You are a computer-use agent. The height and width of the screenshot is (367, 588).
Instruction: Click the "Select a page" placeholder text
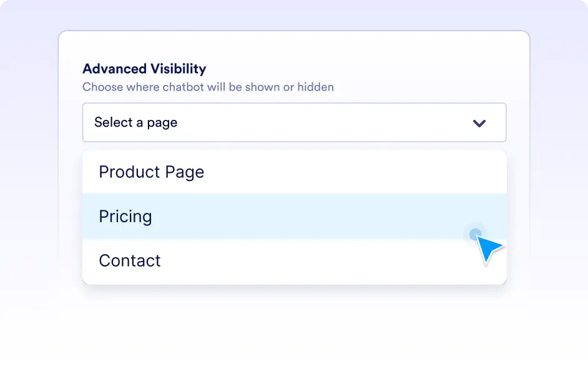coord(135,122)
